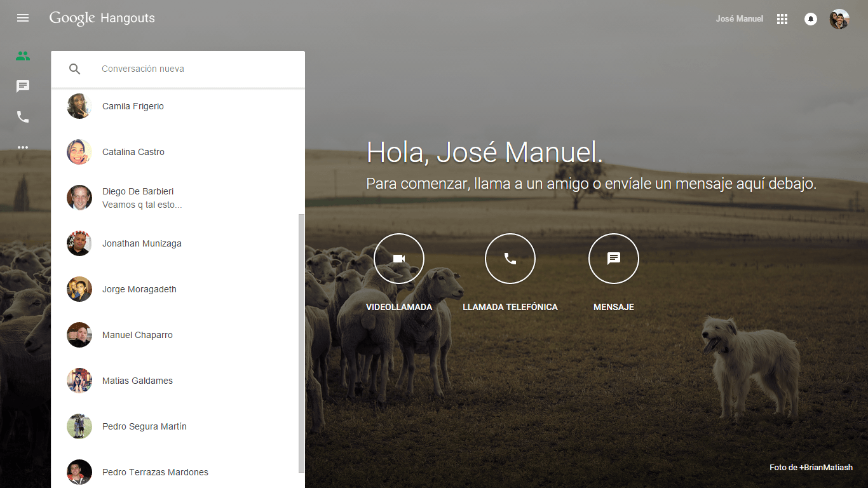The height and width of the screenshot is (488, 868).
Task: Open the More options ellipsis
Action: click(23, 147)
